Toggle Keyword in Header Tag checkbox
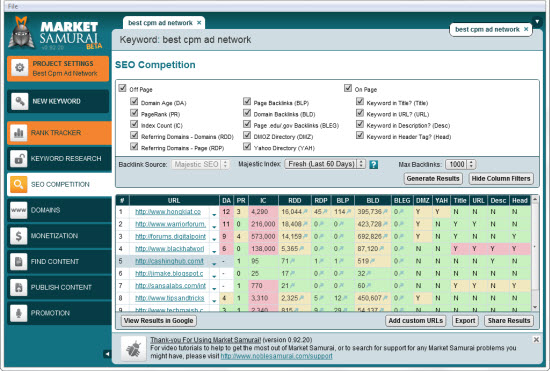This screenshot has height=371, width=550. pos(360,135)
